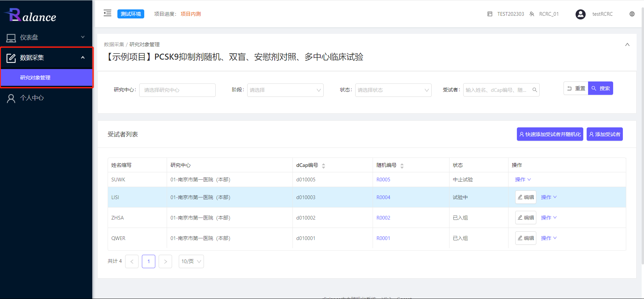Open 操作 dropdown for QWER row
644x299 pixels.
pyautogui.click(x=549, y=238)
